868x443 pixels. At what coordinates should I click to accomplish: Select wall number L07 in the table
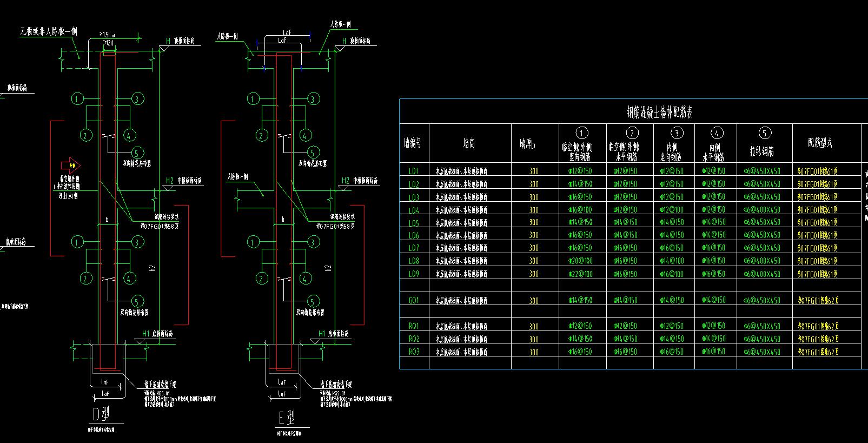[x=414, y=248]
